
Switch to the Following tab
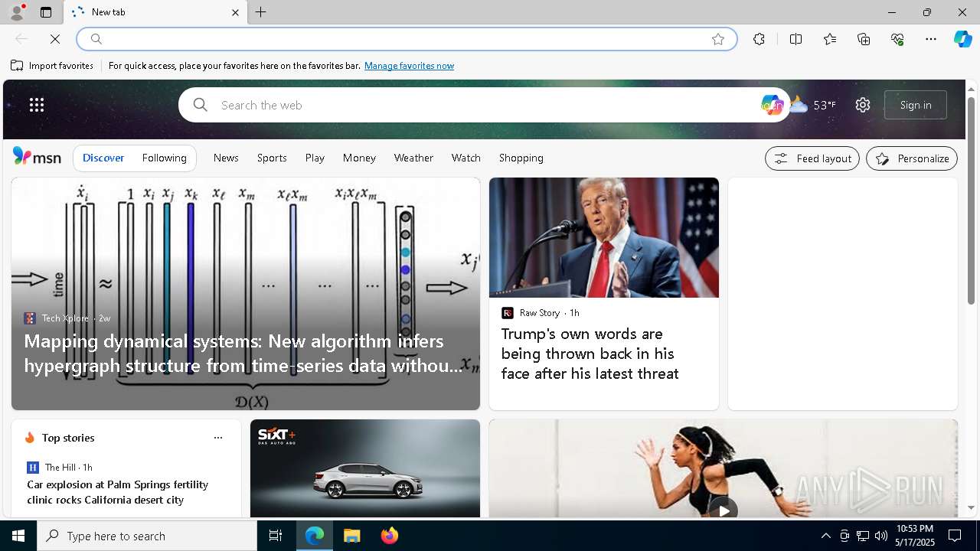165,158
